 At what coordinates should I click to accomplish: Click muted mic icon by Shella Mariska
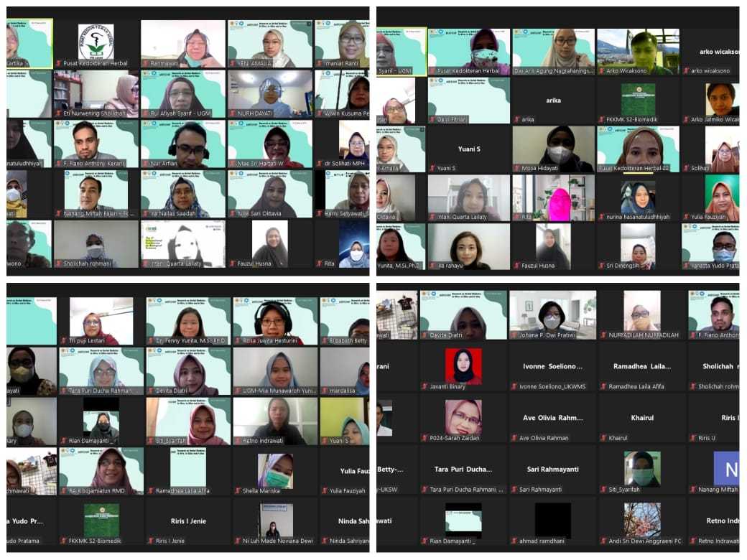point(238,490)
